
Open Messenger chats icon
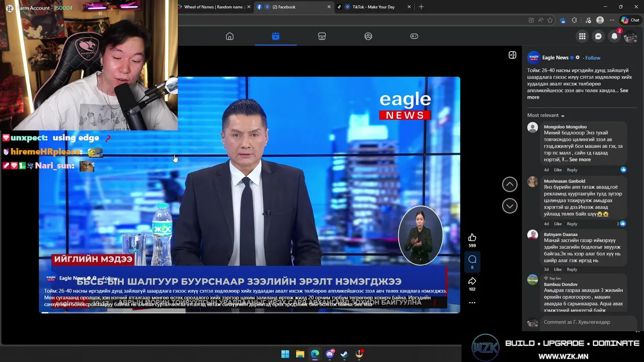pos(598,36)
